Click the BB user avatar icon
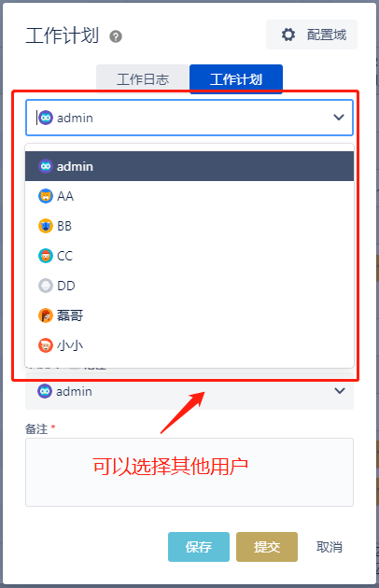The height and width of the screenshot is (588, 379). (46, 226)
